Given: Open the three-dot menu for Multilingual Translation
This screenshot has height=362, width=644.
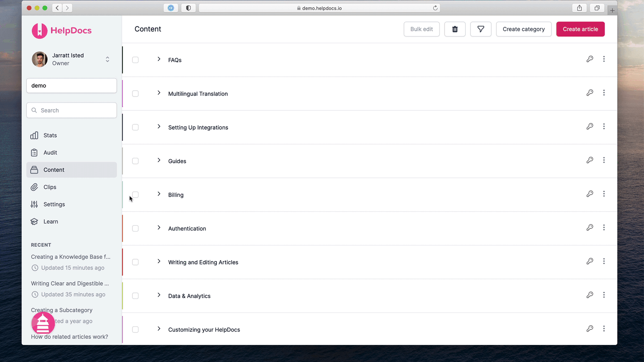Looking at the screenshot, I should [604, 93].
